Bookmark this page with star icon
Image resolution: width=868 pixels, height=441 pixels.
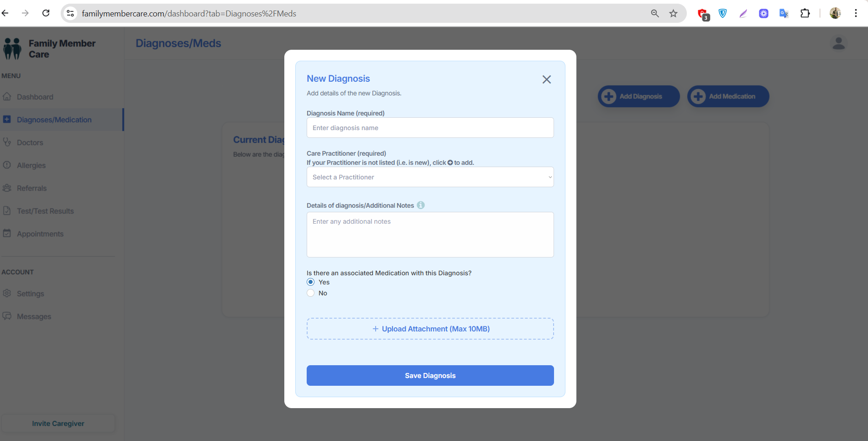(673, 14)
